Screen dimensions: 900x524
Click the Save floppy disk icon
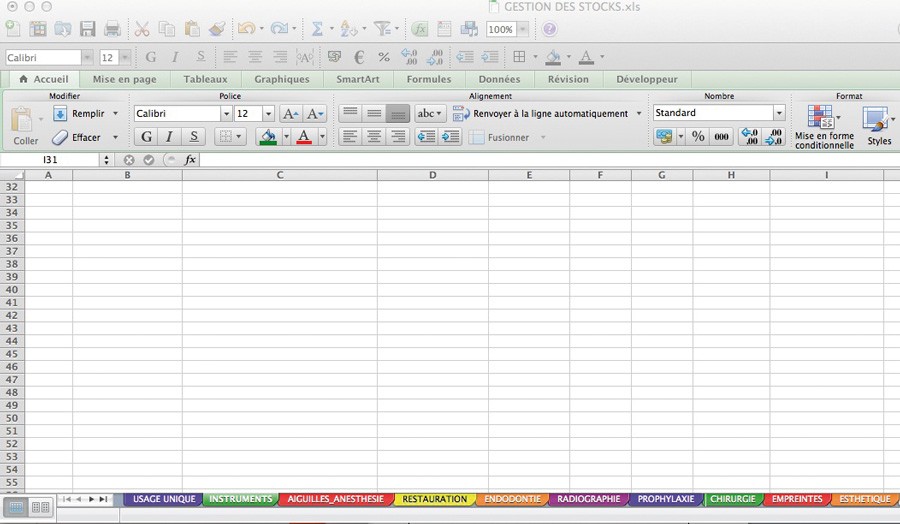point(88,29)
